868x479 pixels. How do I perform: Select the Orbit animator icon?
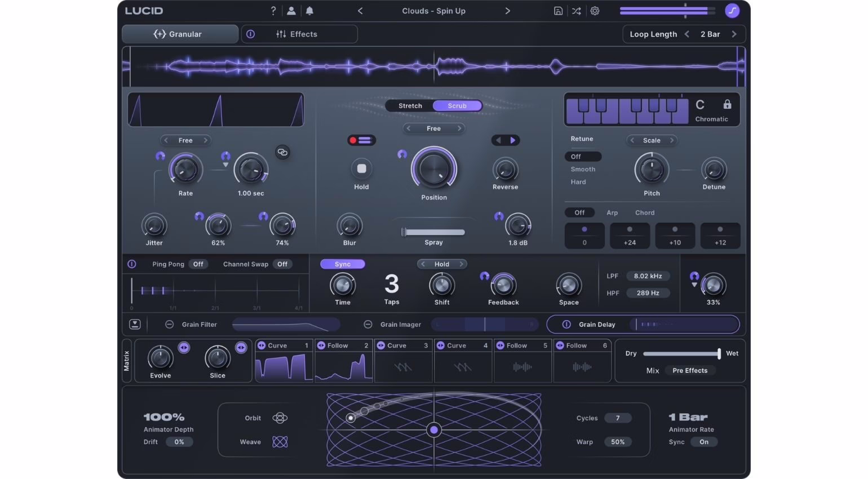(280, 418)
